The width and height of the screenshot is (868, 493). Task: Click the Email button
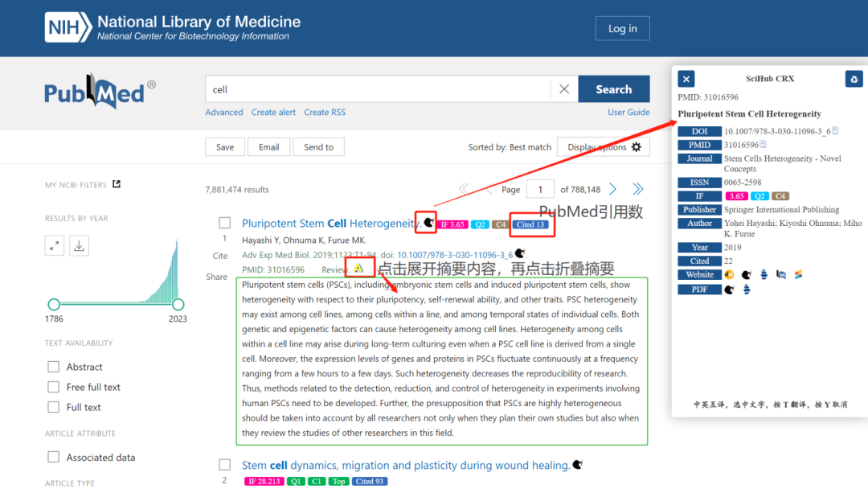(x=268, y=147)
